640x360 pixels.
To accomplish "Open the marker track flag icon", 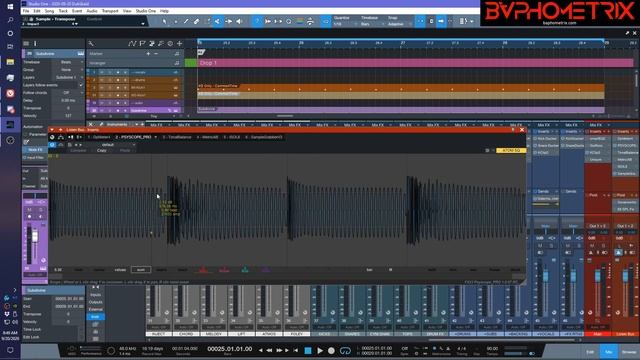I will click(x=142, y=43).
